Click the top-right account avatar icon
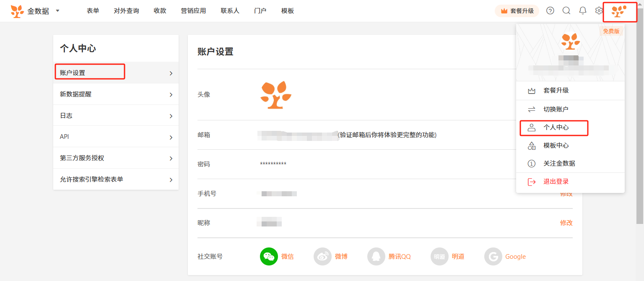The width and height of the screenshot is (644, 281). 619,11
